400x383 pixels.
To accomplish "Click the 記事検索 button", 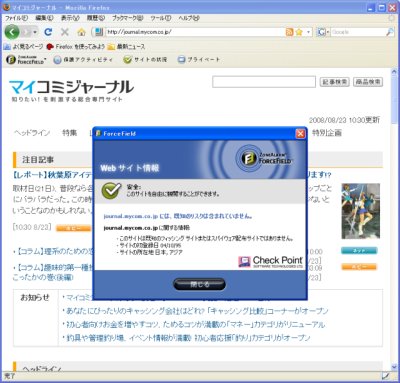I will 335,82.
